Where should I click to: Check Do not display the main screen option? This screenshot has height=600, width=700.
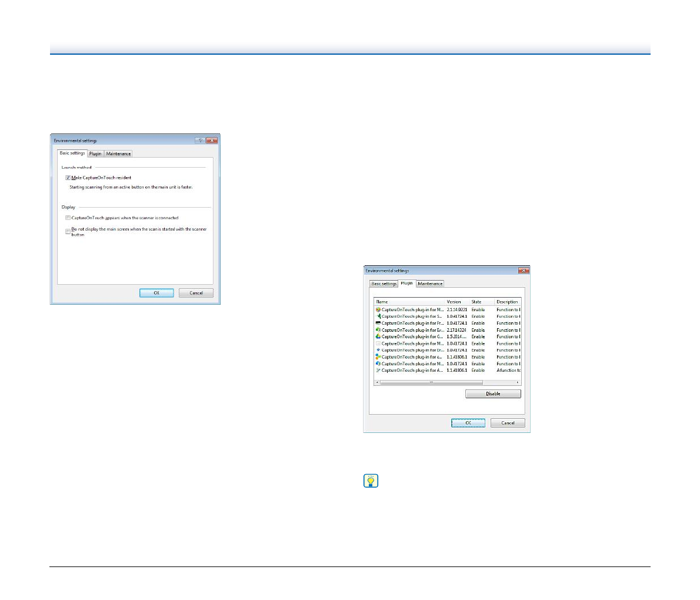[68, 231]
